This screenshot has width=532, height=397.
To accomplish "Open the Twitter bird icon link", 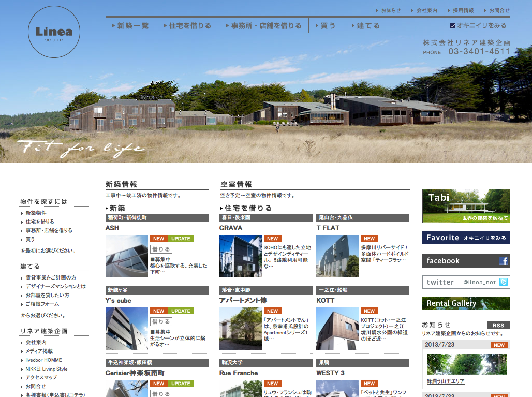I will [x=503, y=282].
